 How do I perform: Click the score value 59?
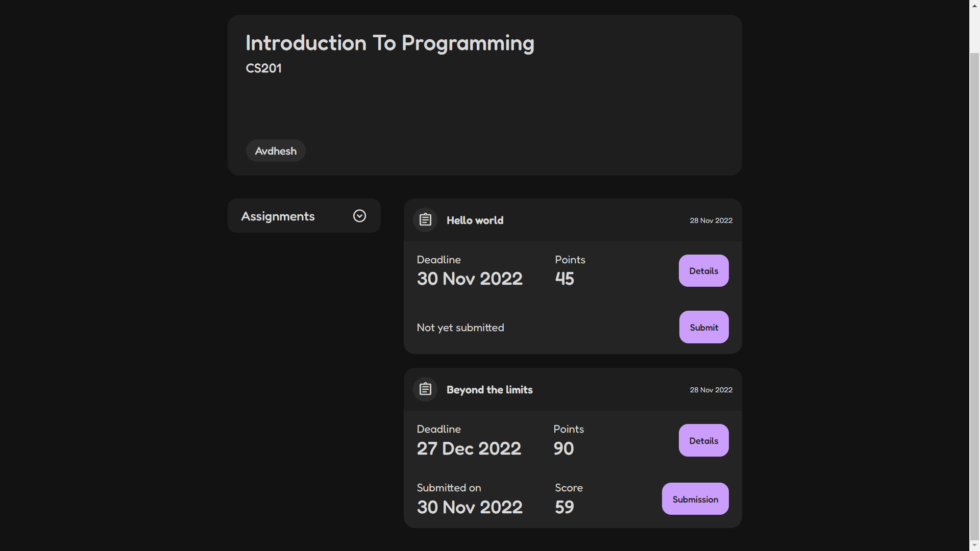[x=565, y=507]
